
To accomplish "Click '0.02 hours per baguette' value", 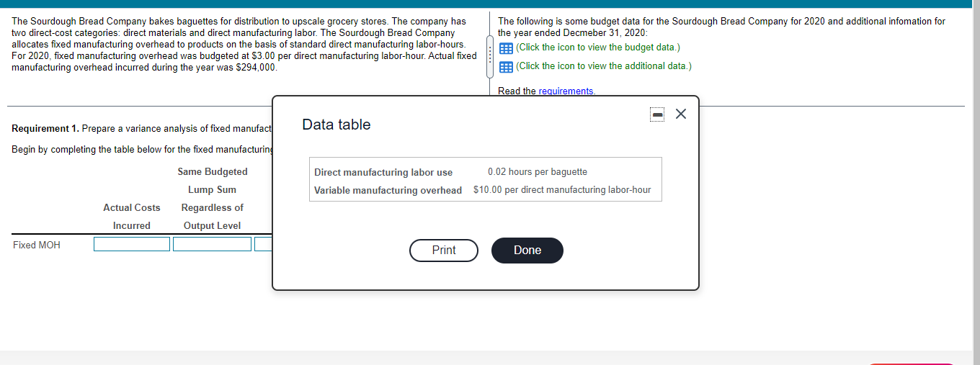I will click(538, 171).
